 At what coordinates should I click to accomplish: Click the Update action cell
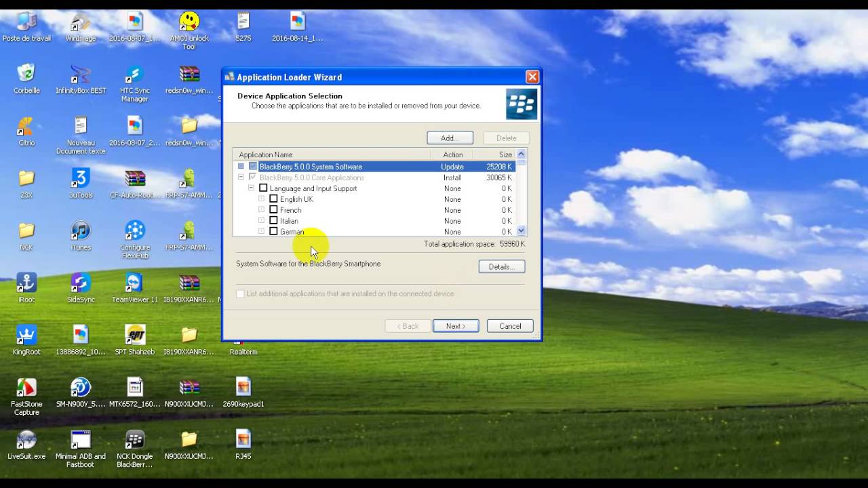452,167
